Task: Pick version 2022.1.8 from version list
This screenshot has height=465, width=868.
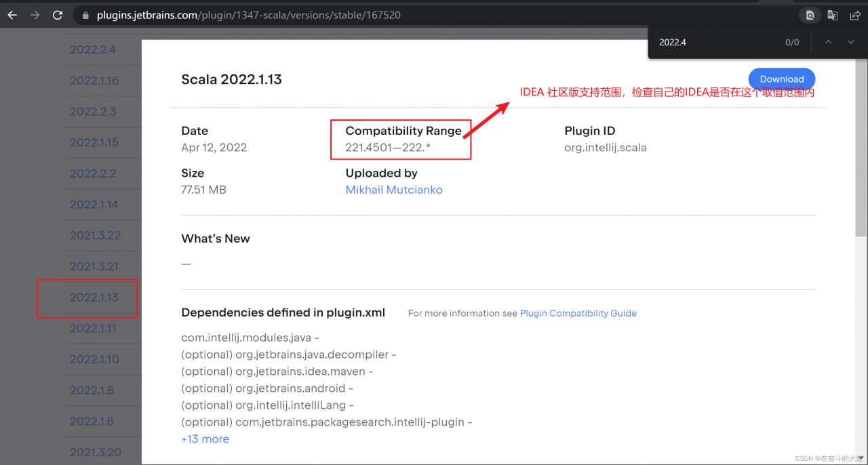Action: pos(92,390)
